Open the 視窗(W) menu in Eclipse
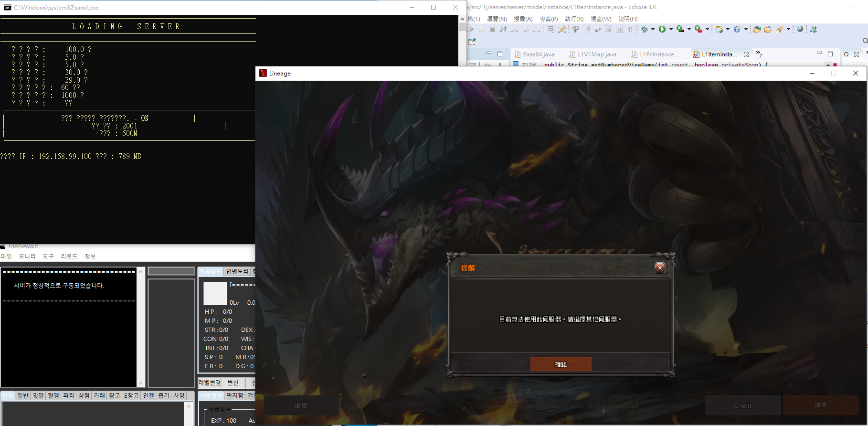The image size is (868, 426). click(x=601, y=19)
